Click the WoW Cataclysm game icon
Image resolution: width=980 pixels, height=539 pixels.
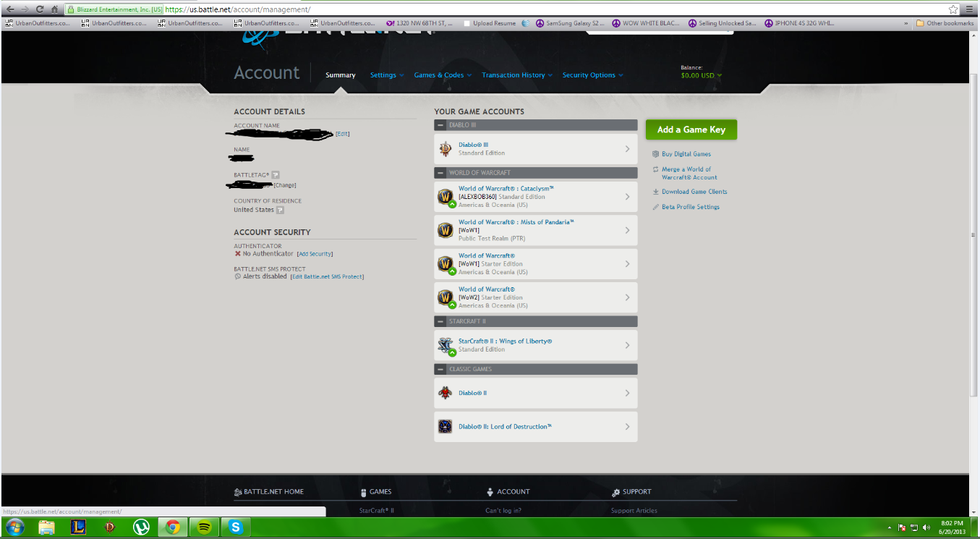coord(446,197)
